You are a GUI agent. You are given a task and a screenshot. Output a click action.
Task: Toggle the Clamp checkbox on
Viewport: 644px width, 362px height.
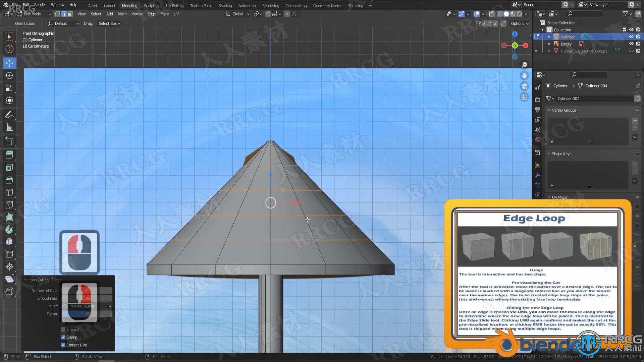click(63, 337)
